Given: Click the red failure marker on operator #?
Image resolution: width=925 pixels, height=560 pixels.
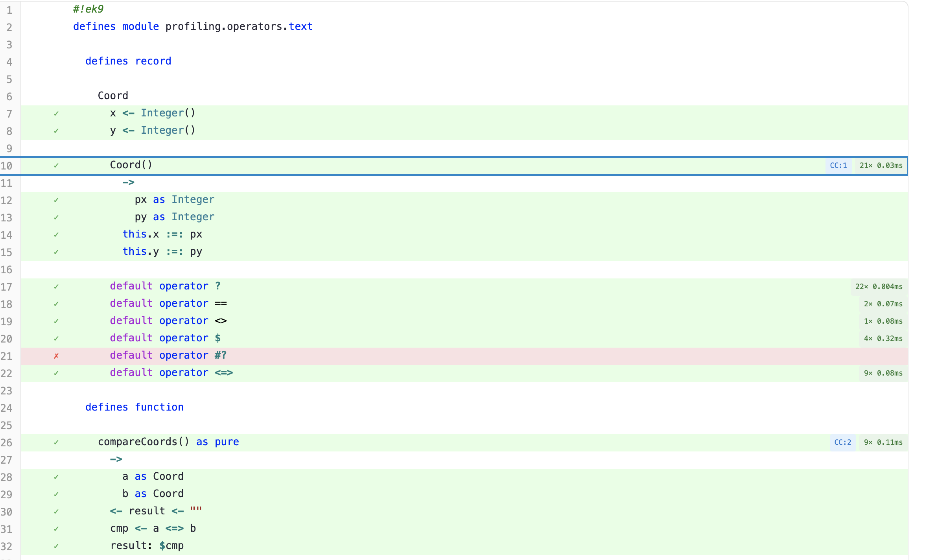Looking at the screenshot, I should tap(56, 356).
